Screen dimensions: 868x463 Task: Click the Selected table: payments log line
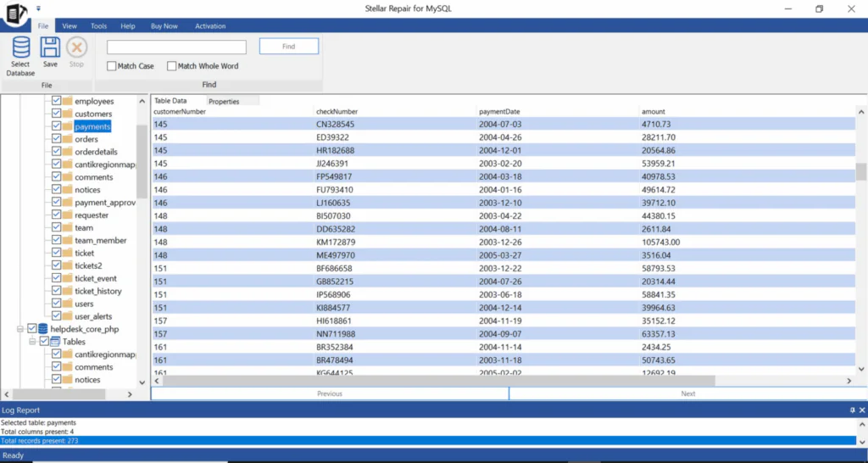click(x=39, y=422)
